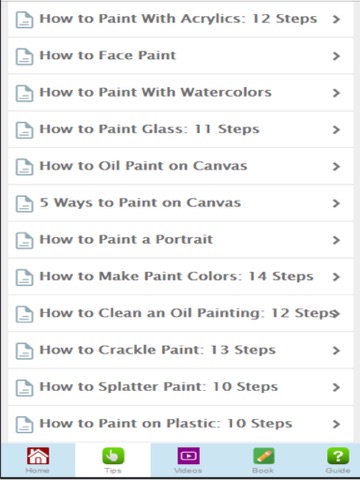Switch to the Guide tab label
The image size is (360, 480).
click(x=338, y=470)
